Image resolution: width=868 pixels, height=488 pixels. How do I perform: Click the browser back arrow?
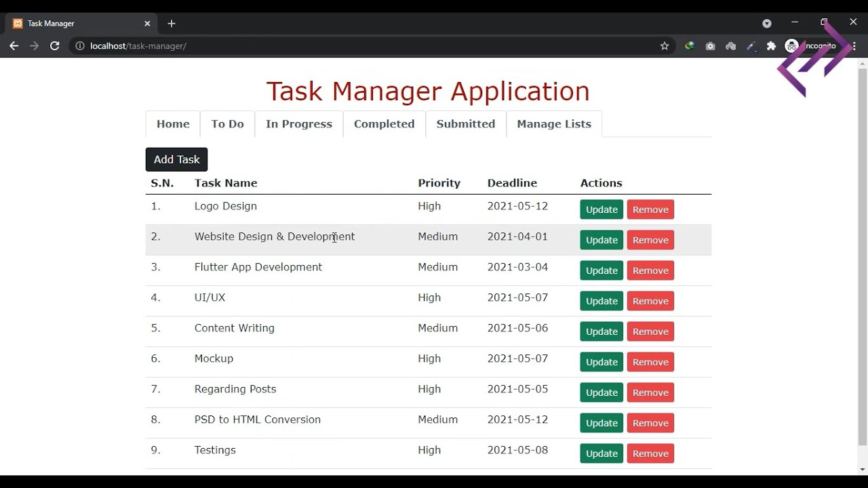pyautogui.click(x=14, y=46)
